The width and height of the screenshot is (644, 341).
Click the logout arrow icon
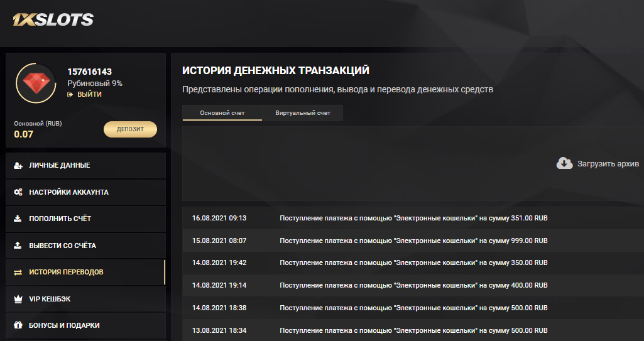[x=70, y=94]
